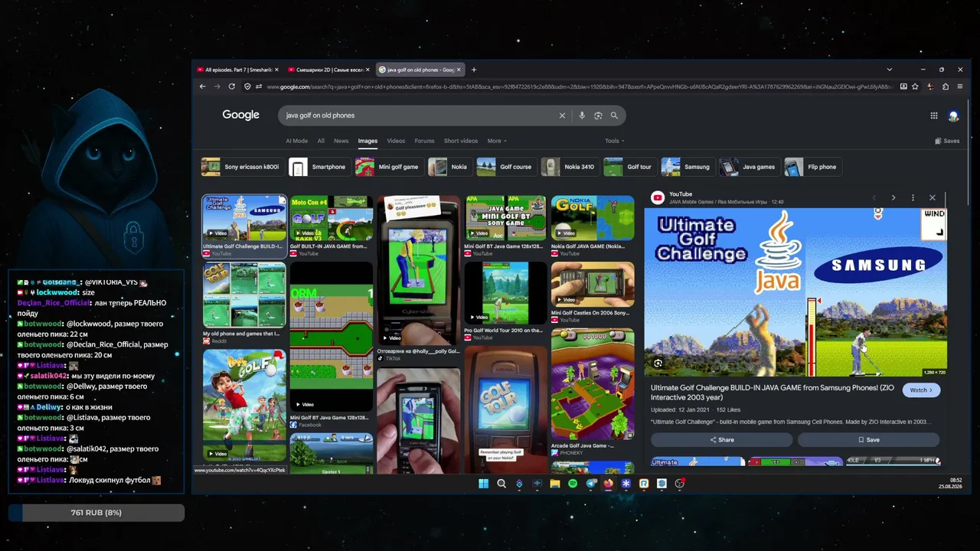This screenshot has height=551, width=980.
Task: Filter by 'Mini golf game' chip
Action: (x=389, y=167)
